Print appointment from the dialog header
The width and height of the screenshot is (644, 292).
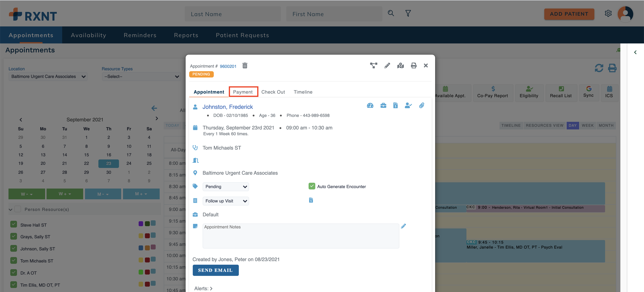pyautogui.click(x=414, y=66)
